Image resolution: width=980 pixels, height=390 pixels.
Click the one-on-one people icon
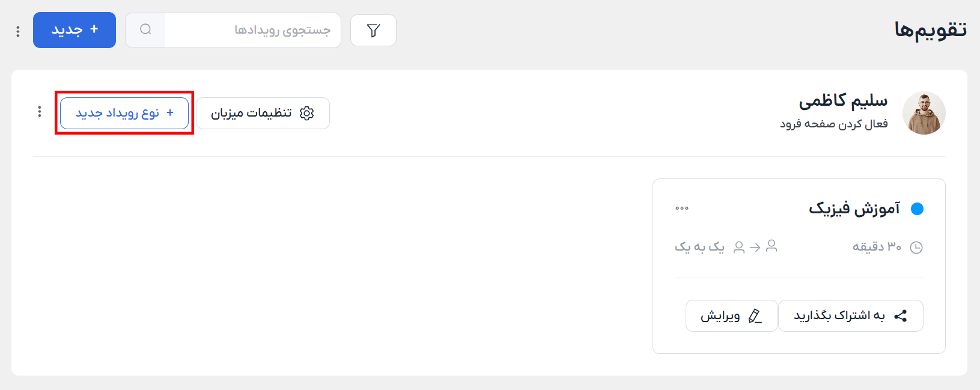tap(755, 247)
